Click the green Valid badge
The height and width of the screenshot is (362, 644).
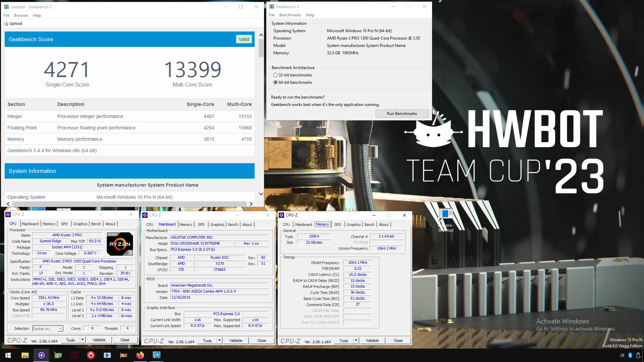point(244,39)
